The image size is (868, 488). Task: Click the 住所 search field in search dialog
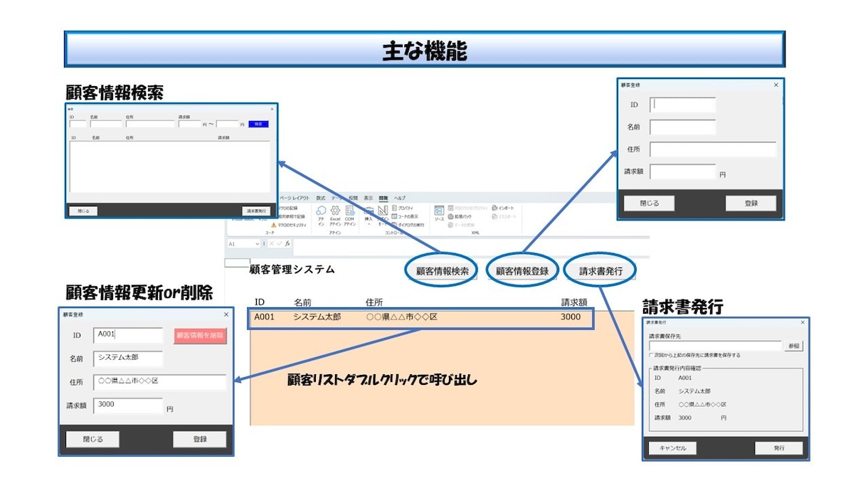pyautogui.click(x=151, y=124)
